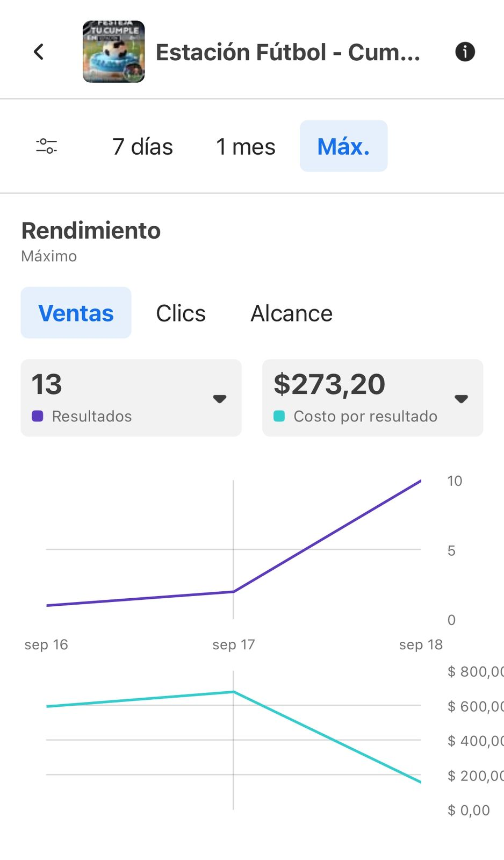The width and height of the screenshot is (504, 860).
Task: Tap the purple Resultados color swatch
Action: point(38,416)
